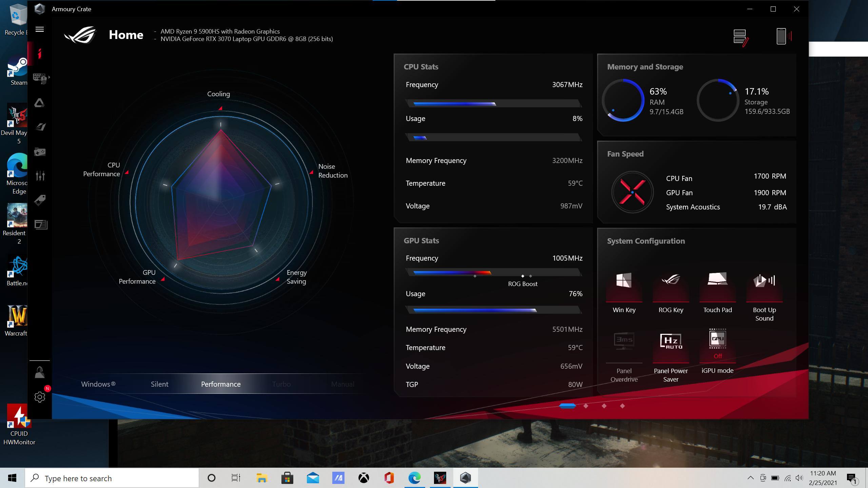Click the edit layout panels icon

[x=741, y=37]
